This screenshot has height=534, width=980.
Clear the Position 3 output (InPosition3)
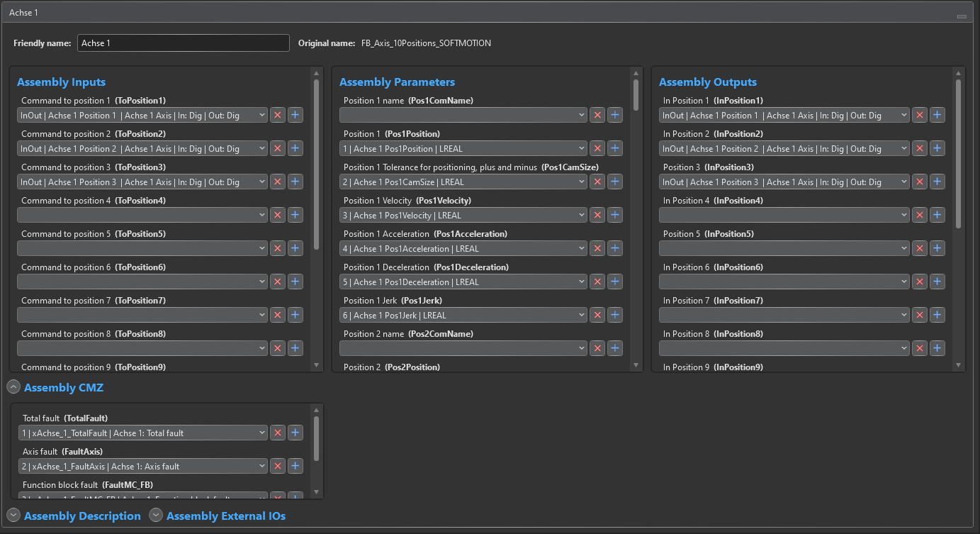(920, 182)
